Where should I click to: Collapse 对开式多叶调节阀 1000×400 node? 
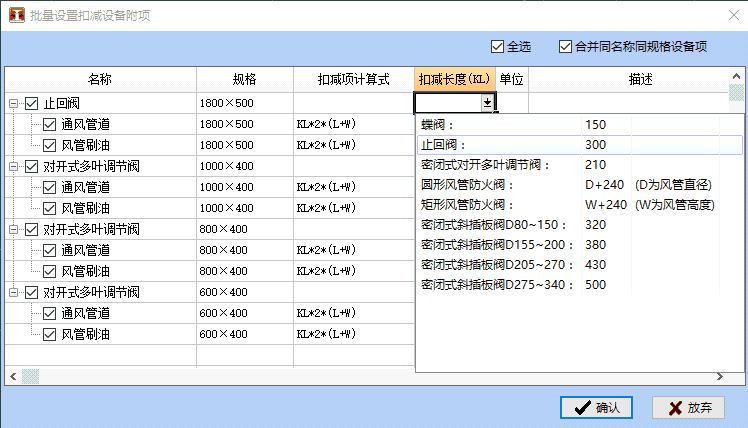[13, 166]
